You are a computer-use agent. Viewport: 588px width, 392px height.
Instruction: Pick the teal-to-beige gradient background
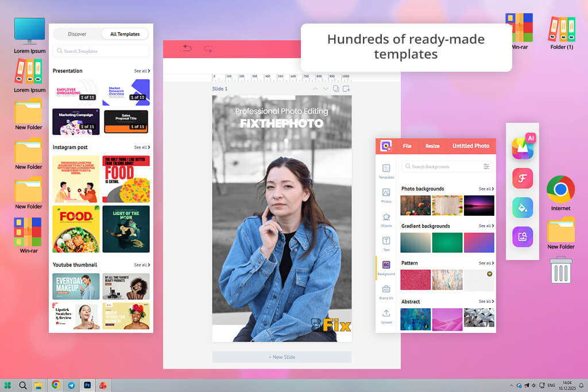(416, 242)
